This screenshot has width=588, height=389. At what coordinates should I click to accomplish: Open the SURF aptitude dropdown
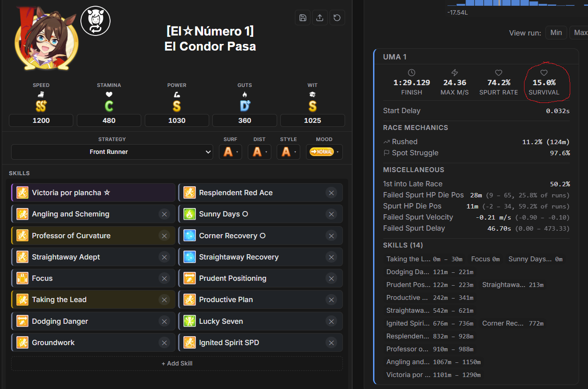click(x=230, y=152)
